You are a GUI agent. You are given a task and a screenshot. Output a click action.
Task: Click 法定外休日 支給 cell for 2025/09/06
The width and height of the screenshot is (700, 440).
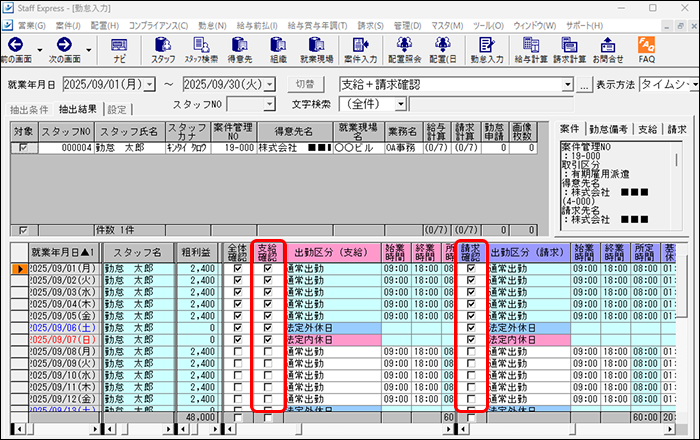[333, 328]
